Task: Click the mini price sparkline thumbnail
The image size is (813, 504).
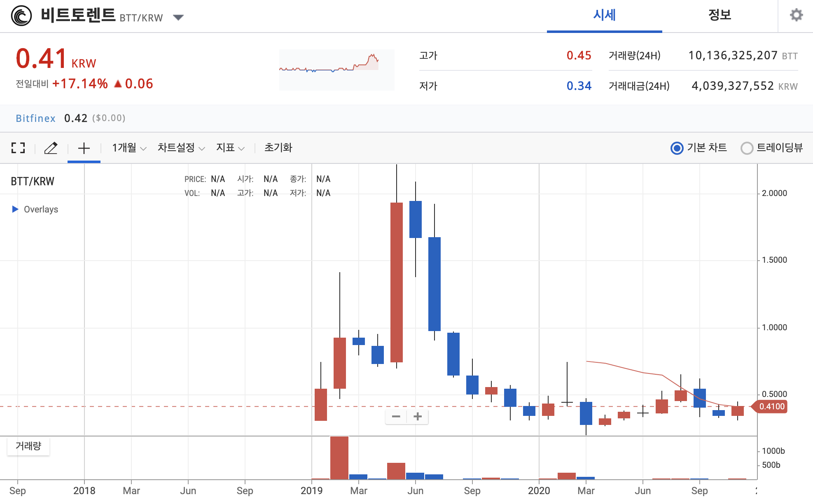Action: click(336, 69)
